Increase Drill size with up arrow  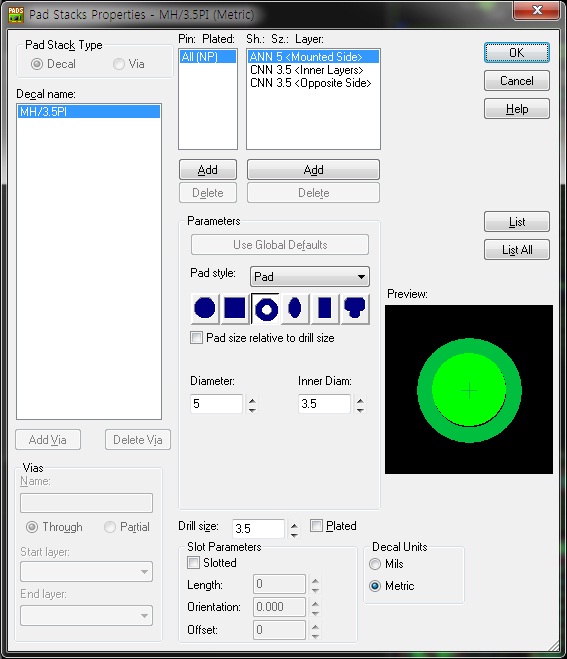[x=294, y=525]
